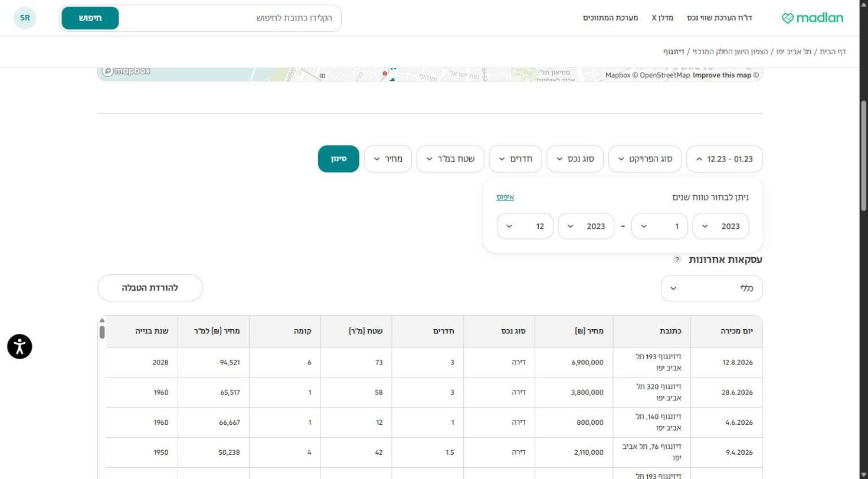Viewport: 868px width, 479px height.
Task: Open the end month 12 selector
Action: pyautogui.click(x=525, y=227)
